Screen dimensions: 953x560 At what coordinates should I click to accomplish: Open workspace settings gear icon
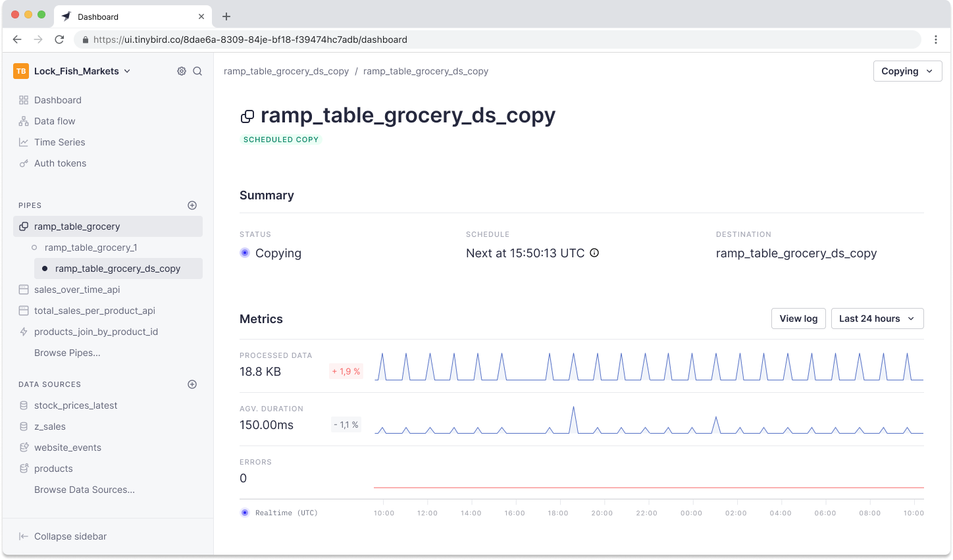pos(182,71)
